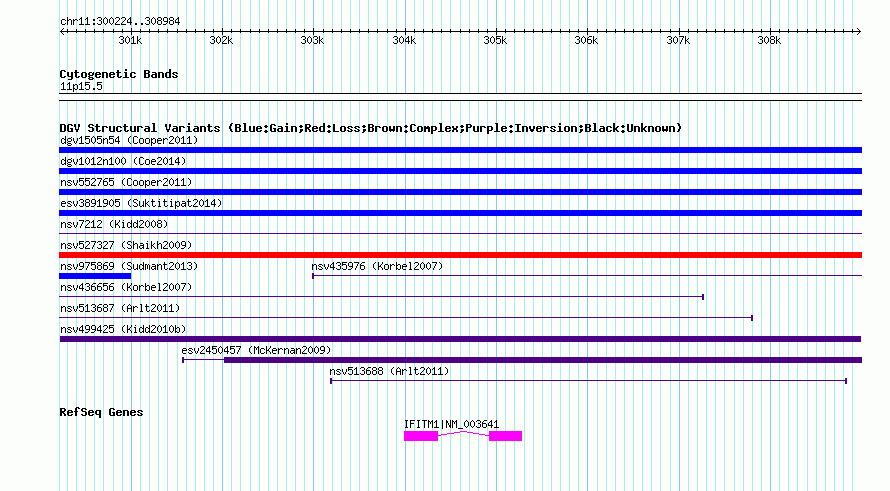
Task: Click the blue gain bar under dgv1505n54
Action: point(460,150)
